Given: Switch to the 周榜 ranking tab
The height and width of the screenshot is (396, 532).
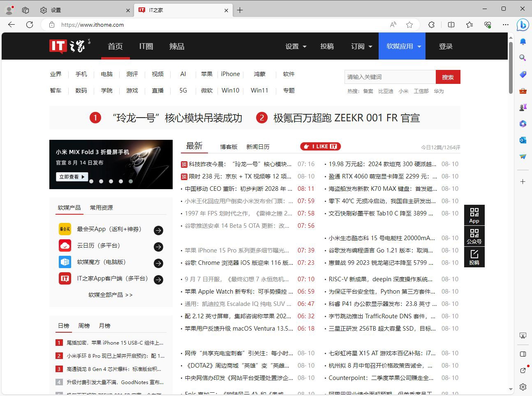Looking at the screenshot, I should click(84, 325).
